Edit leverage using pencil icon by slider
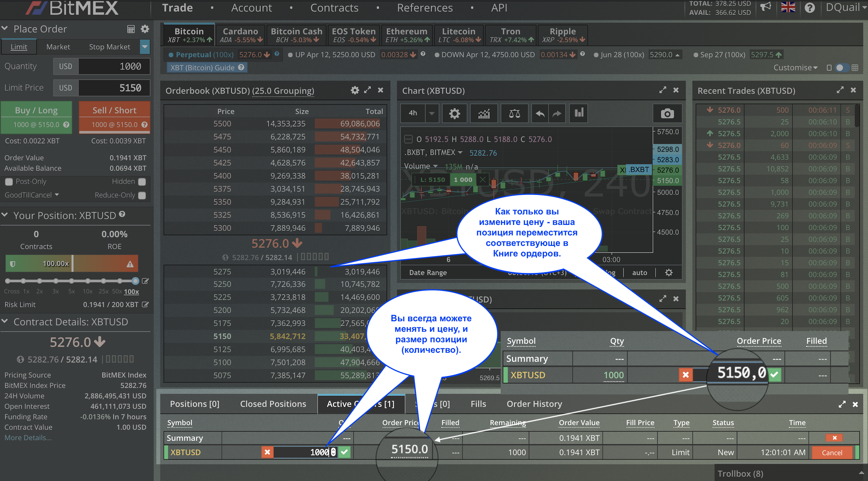This screenshot has width=868, height=481. 145,281
